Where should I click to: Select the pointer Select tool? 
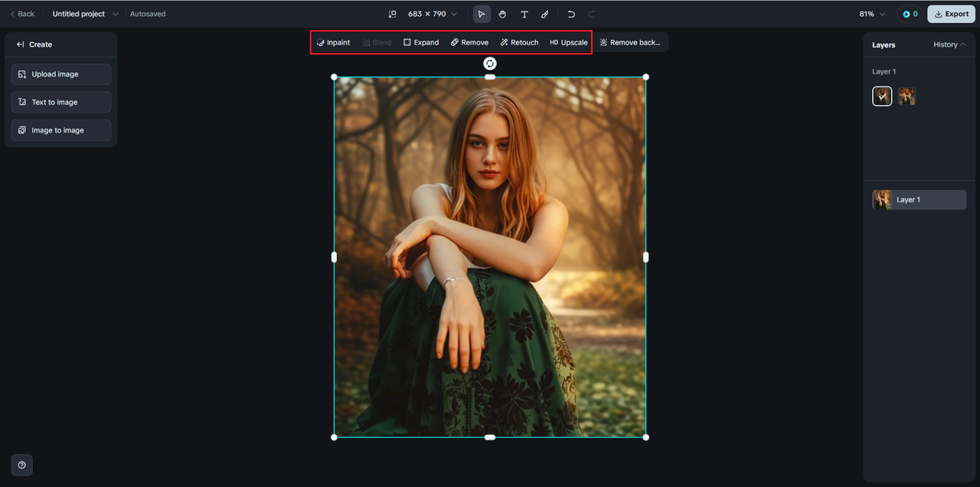482,14
